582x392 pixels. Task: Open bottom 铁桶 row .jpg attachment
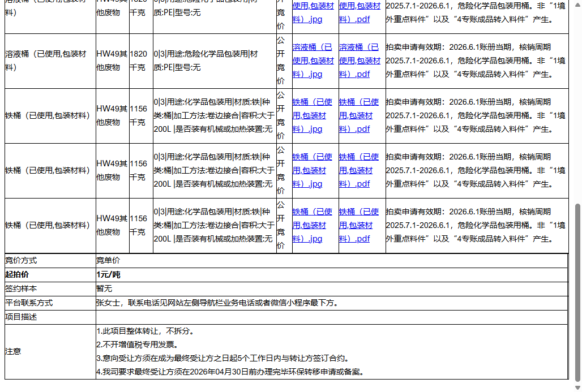pos(311,225)
